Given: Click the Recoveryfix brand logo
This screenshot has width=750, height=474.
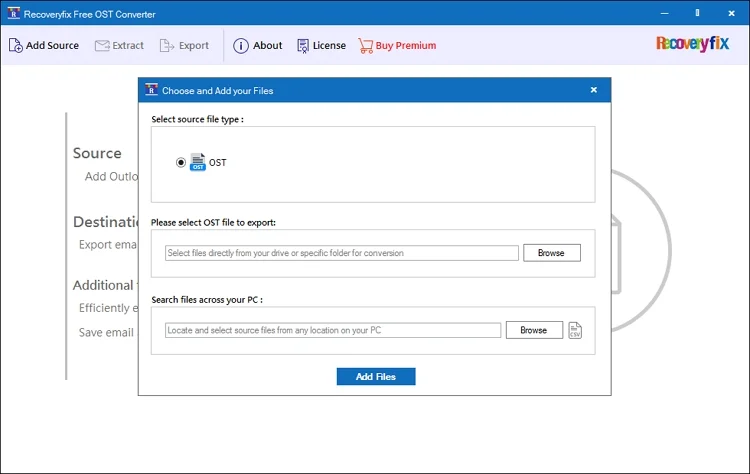Looking at the screenshot, I should (692, 44).
